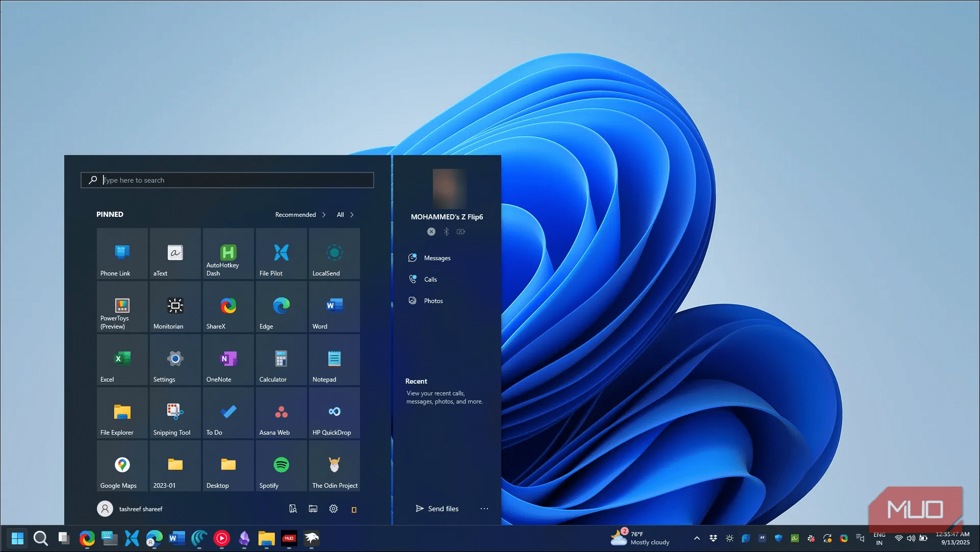980x552 pixels.
Task: Open To Do pinned app
Action: 228,413
